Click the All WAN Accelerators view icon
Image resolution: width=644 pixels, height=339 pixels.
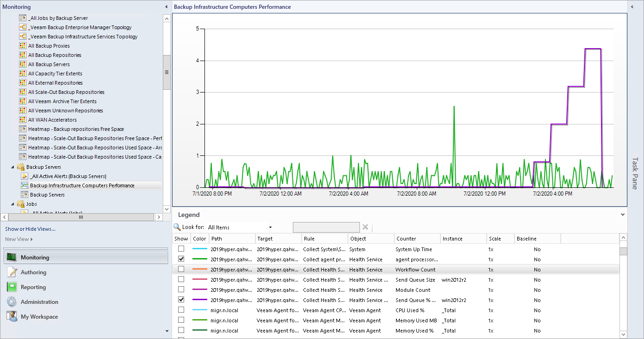click(22, 120)
